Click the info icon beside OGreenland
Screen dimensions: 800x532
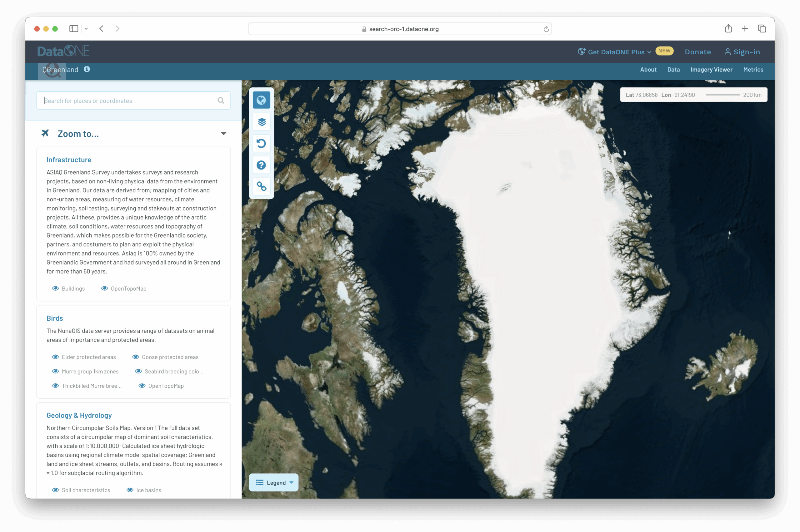[x=87, y=69]
